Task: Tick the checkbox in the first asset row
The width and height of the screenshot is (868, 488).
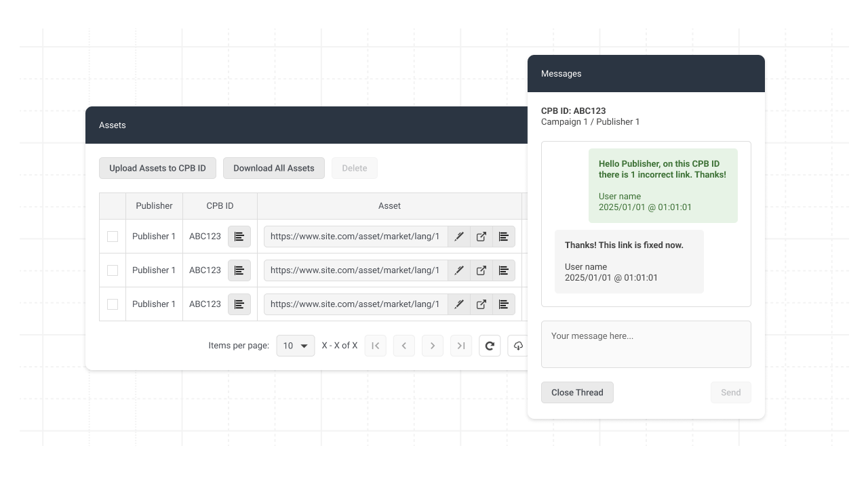Action: coord(113,237)
